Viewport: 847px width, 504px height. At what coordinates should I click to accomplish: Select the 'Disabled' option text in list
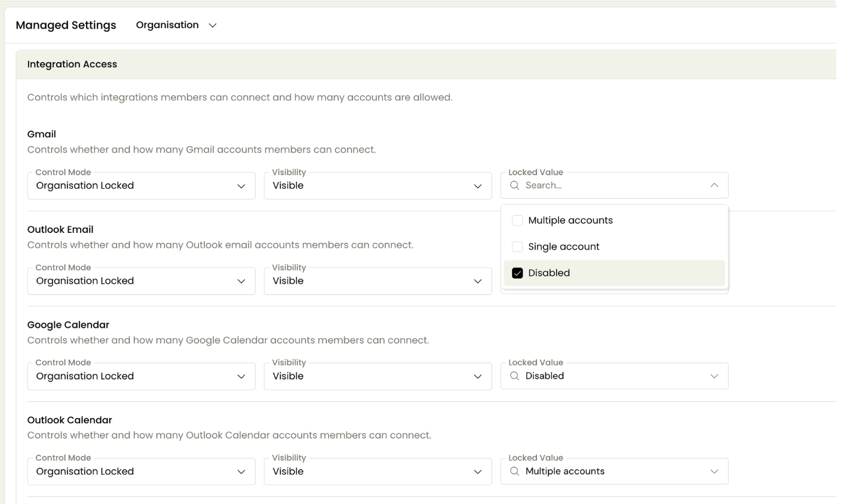(549, 273)
